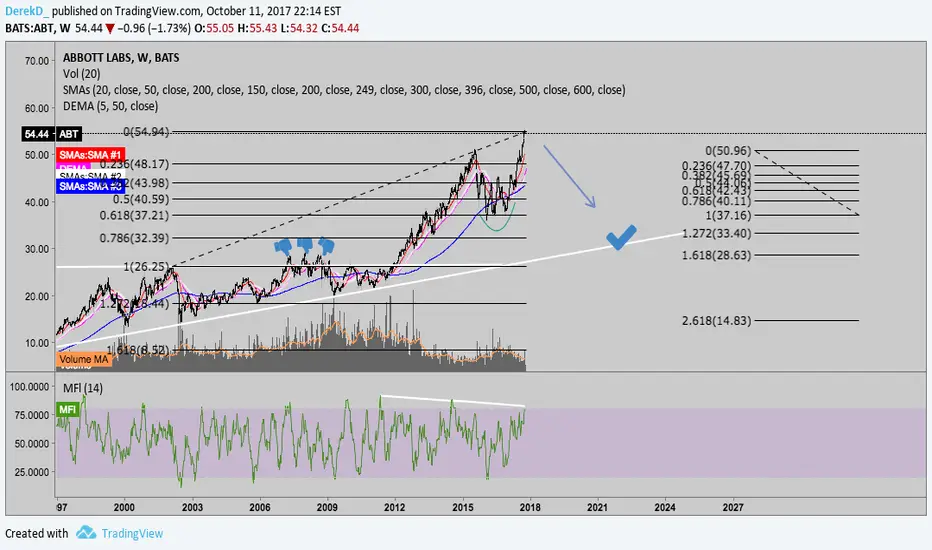Click the 30.00 price axis label

37,249
